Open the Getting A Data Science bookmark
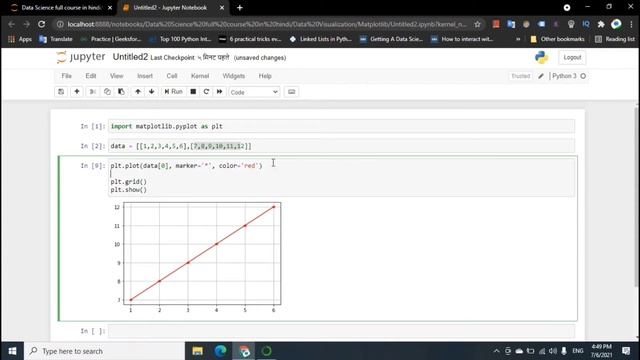 pos(391,39)
